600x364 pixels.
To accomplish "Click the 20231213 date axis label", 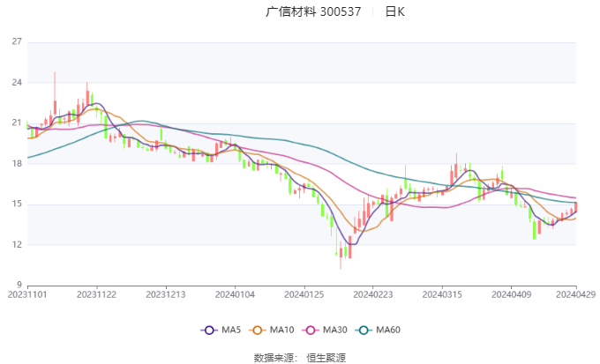I will coord(166,294).
